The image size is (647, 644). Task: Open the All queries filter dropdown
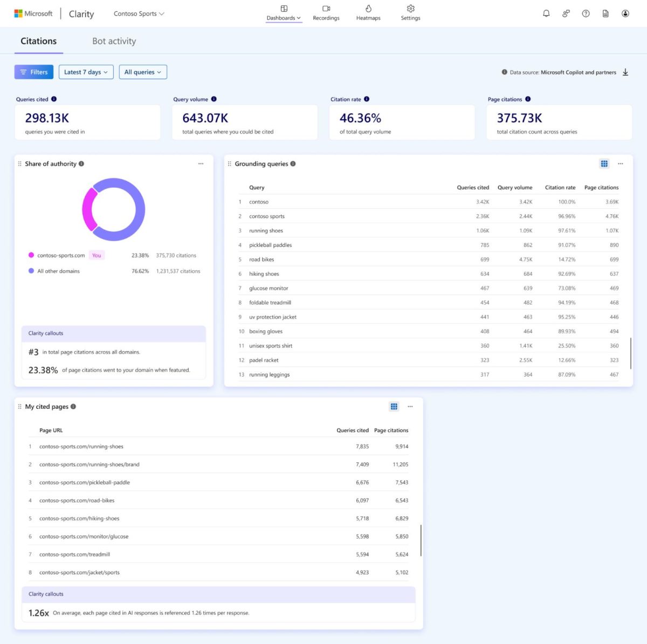point(142,72)
